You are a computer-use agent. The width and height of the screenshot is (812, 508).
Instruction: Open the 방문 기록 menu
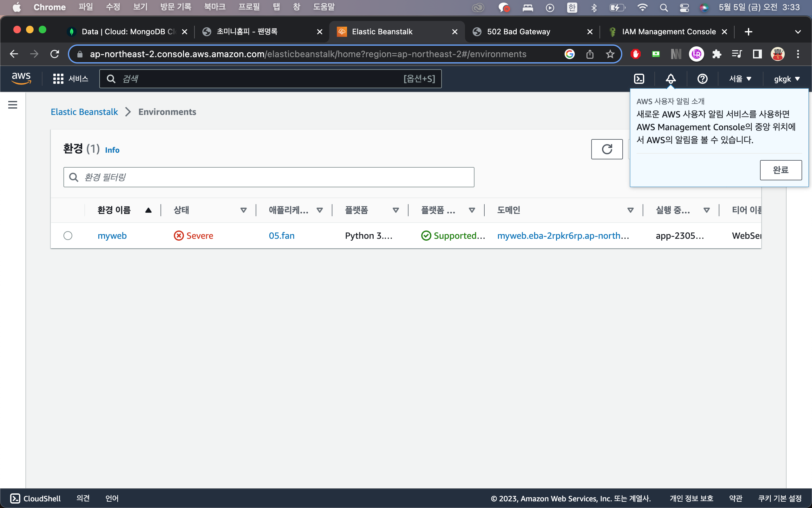(x=175, y=7)
